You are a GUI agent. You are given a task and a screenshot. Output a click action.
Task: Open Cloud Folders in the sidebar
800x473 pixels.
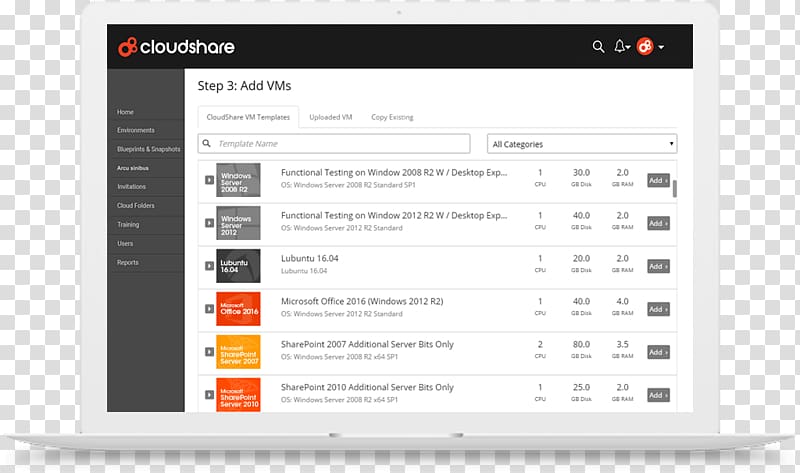coord(136,206)
